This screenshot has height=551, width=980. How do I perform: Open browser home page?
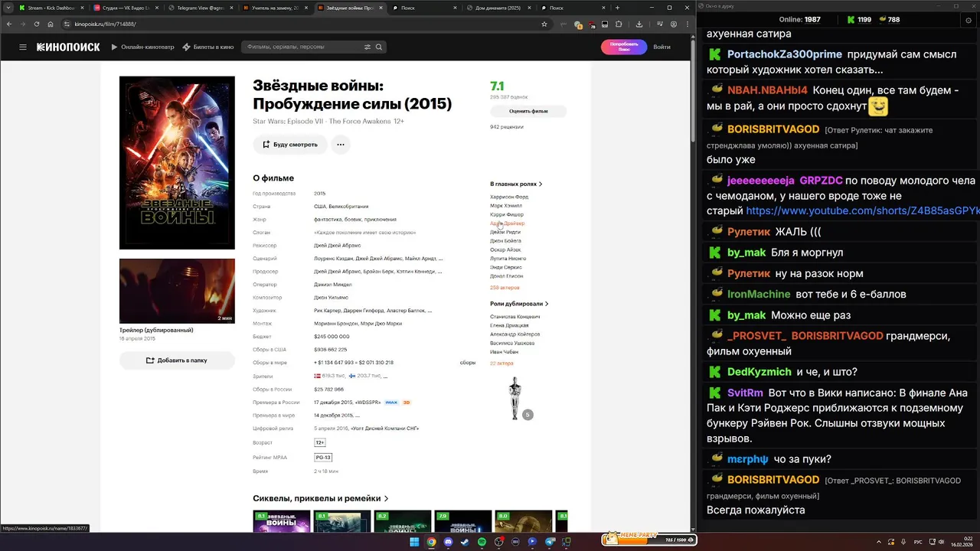click(51, 24)
